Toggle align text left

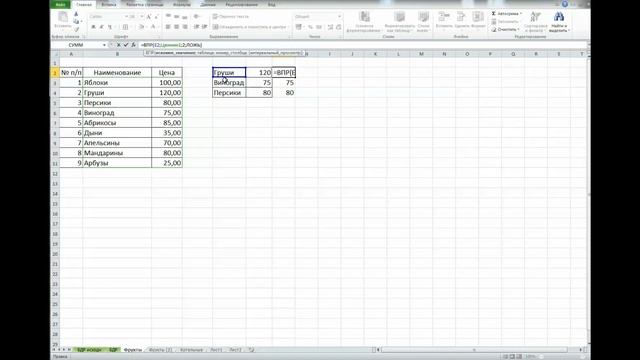point(168,27)
